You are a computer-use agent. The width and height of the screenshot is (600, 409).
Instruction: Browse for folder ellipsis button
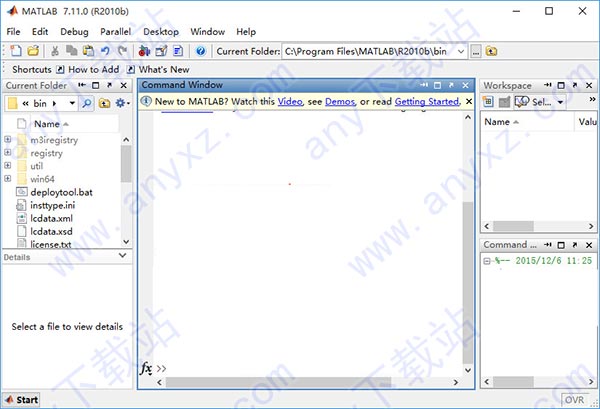pos(475,51)
